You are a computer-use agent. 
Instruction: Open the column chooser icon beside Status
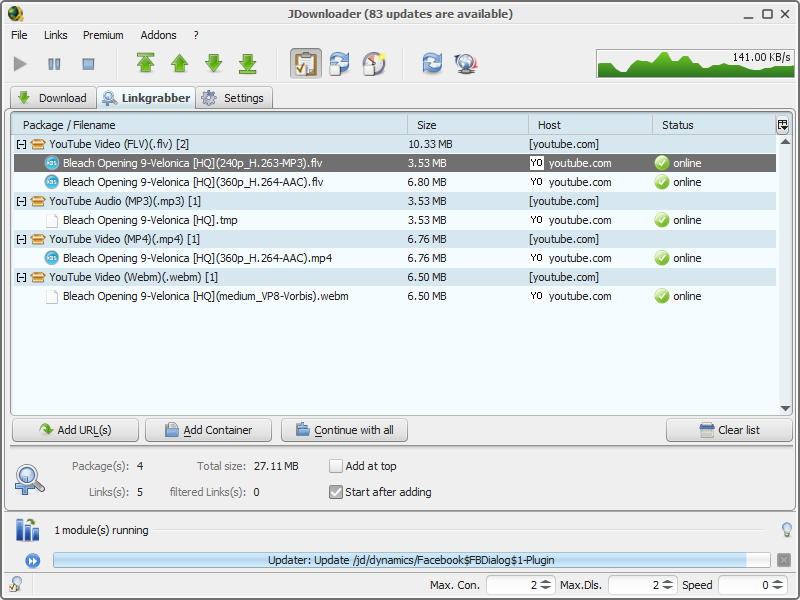783,124
